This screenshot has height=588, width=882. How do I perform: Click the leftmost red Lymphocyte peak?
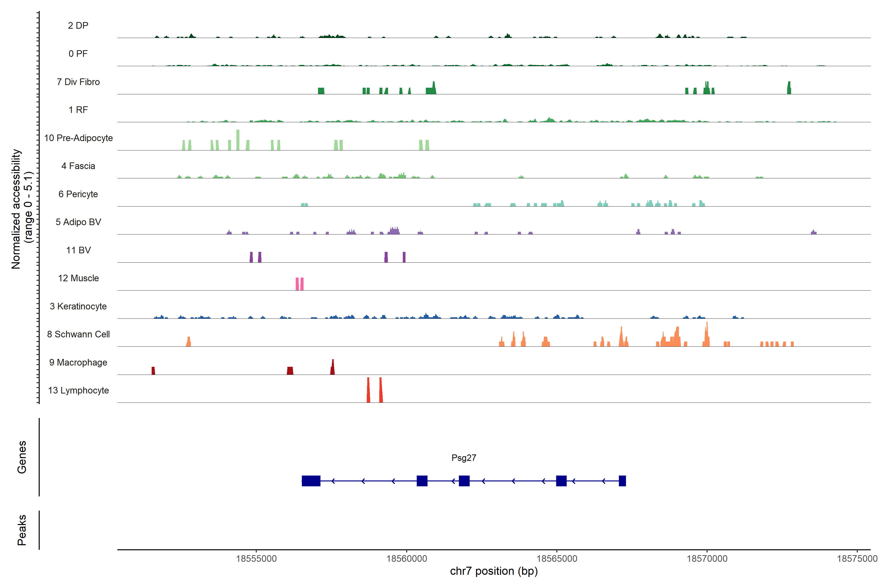point(368,391)
